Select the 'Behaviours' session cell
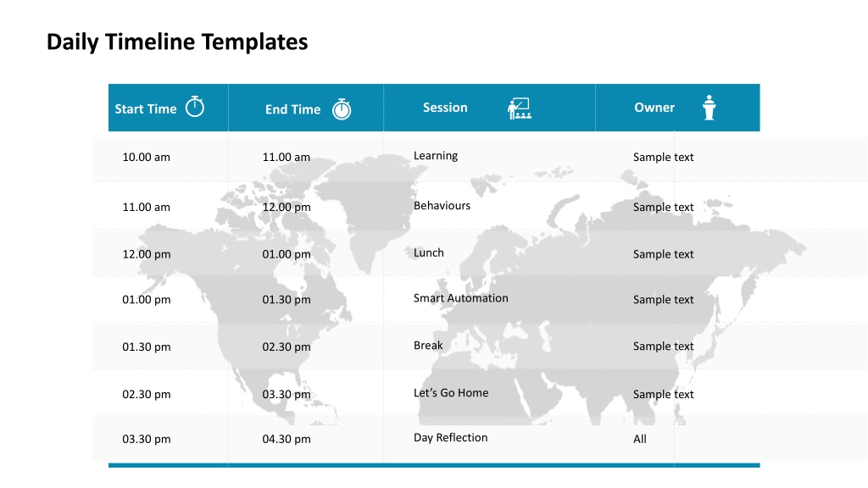This screenshot has height=488, width=868. pyautogui.click(x=442, y=205)
